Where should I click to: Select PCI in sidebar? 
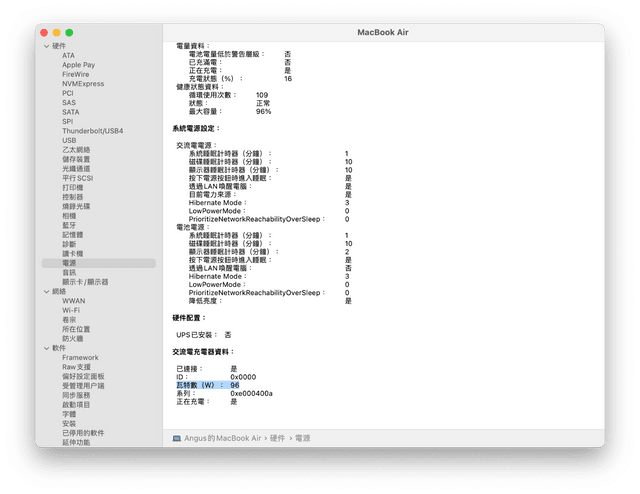(68, 93)
